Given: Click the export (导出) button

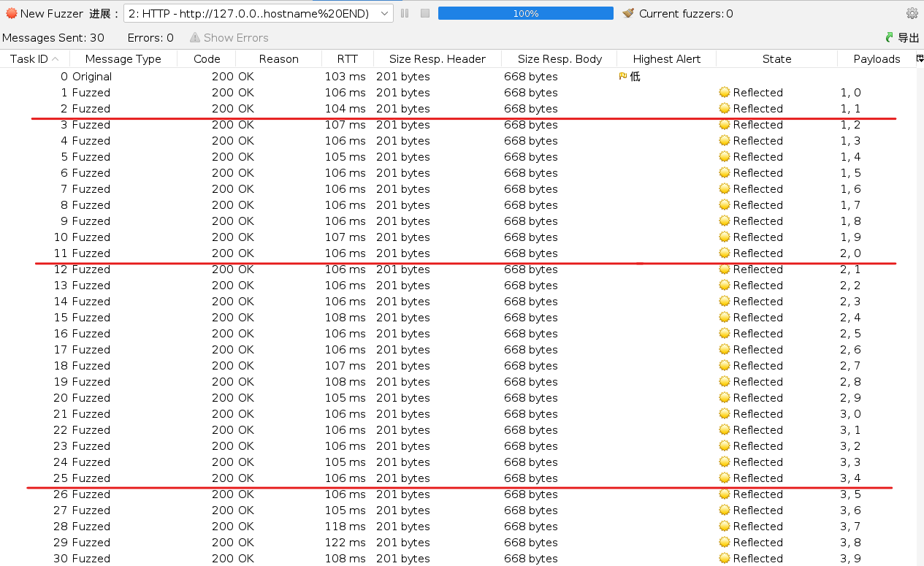Looking at the screenshot, I should 902,37.
